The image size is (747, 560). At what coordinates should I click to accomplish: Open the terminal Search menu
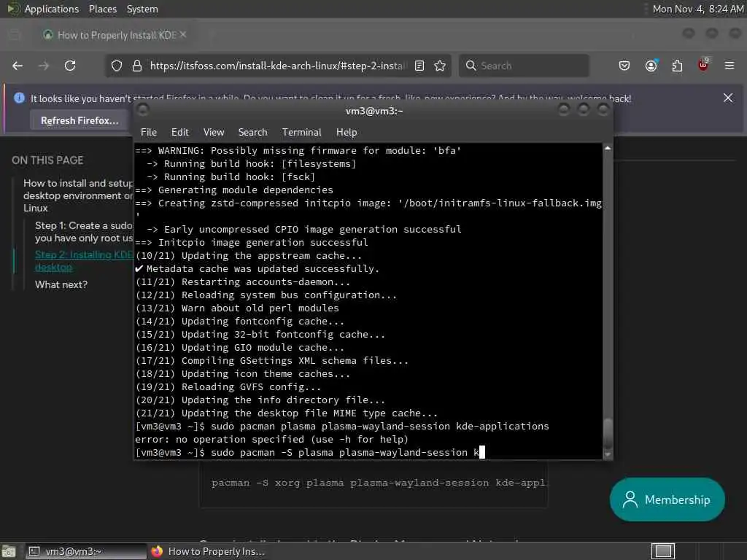coord(252,133)
